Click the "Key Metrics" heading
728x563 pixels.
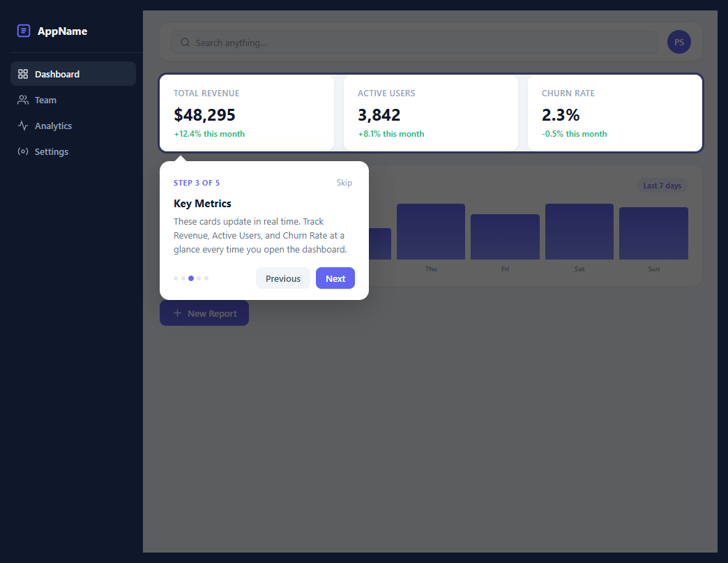[202, 204]
